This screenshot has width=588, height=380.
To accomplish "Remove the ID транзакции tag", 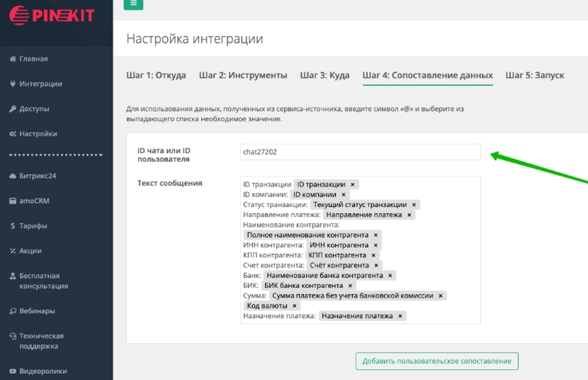I will coord(353,185).
